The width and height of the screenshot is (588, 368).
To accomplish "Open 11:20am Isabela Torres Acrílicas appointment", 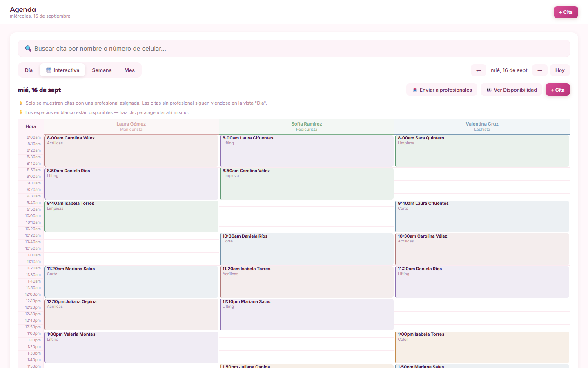I will pyautogui.click(x=307, y=282).
